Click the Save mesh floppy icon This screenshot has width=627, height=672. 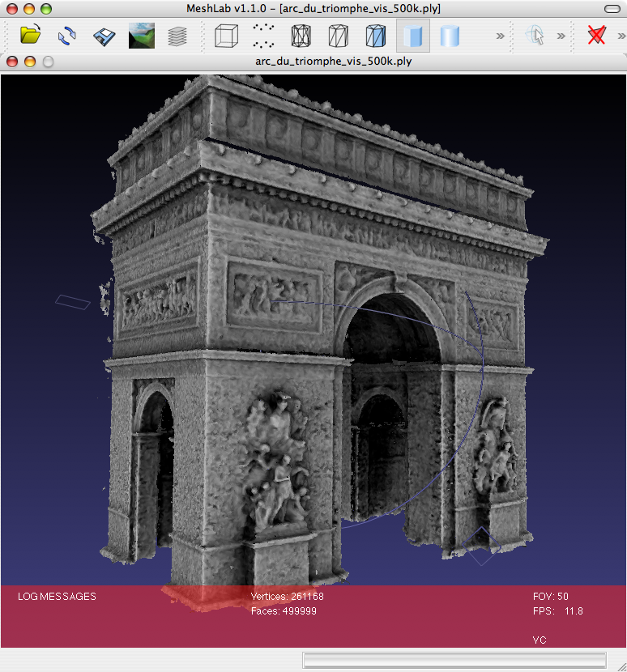coord(104,36)
